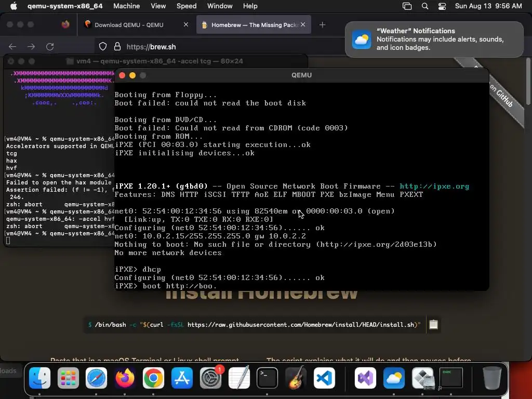Click the tracking protection shield icon

point(103,46)
